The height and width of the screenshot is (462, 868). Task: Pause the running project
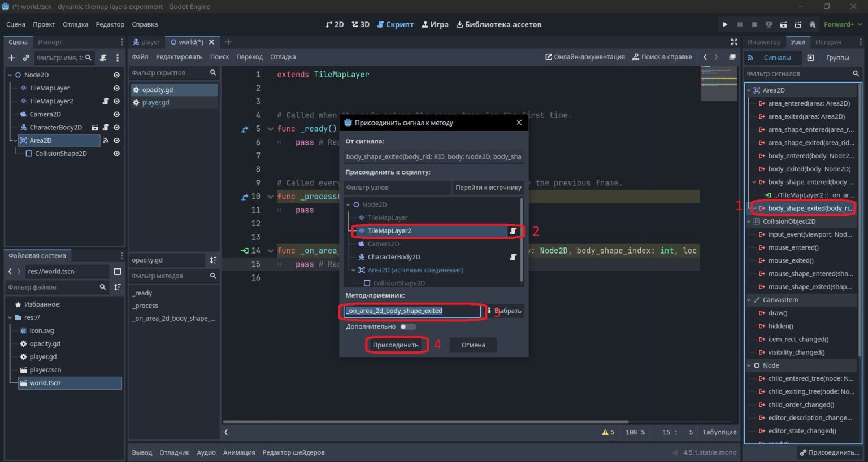pyautogui.click(x=740, y=24)
